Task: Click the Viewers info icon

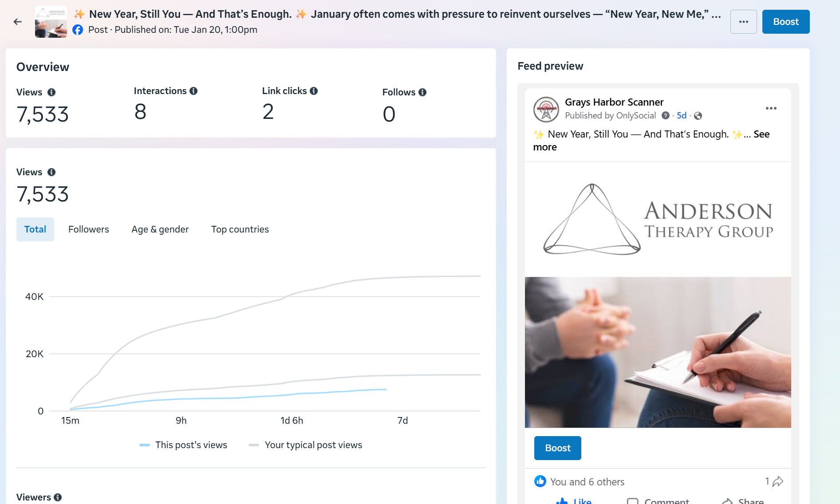Action: [58, 497]
